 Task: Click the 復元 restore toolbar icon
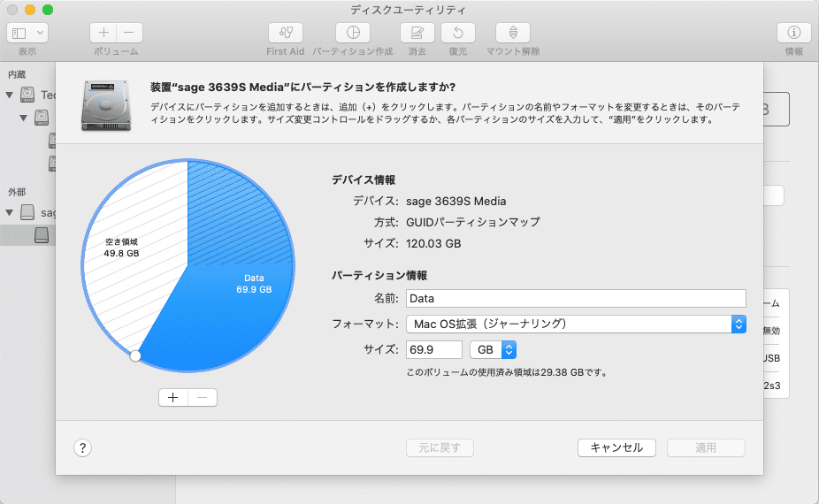point(457,33)
